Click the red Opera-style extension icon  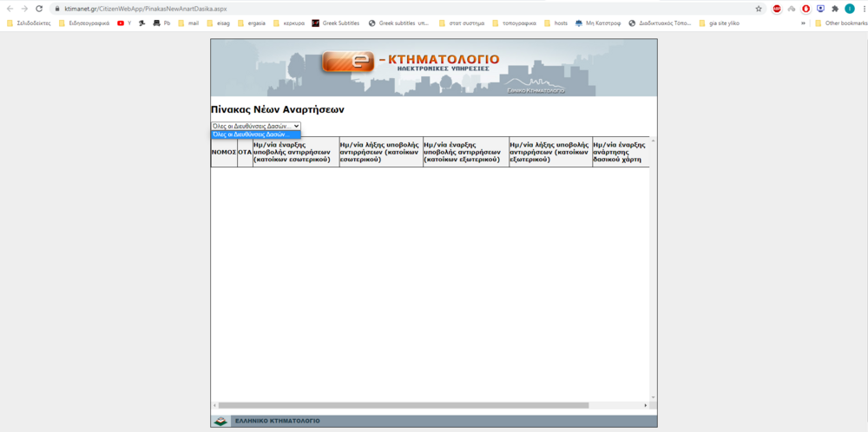click(x=806, y=9)
